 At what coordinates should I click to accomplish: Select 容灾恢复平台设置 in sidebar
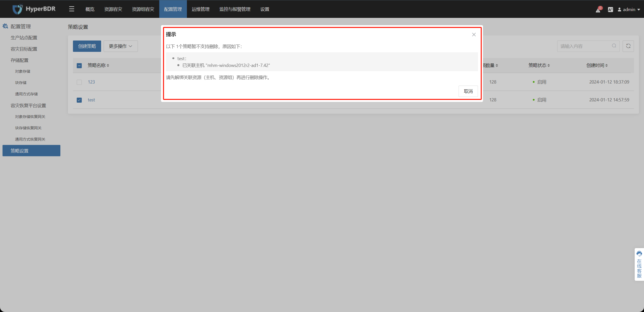(x=28, y=105)
